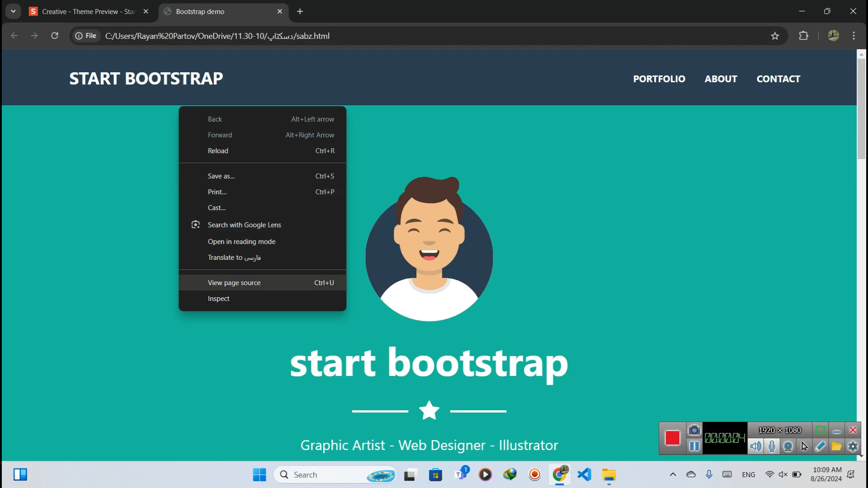Open Task View from the taskbar

tap(410, 475)
